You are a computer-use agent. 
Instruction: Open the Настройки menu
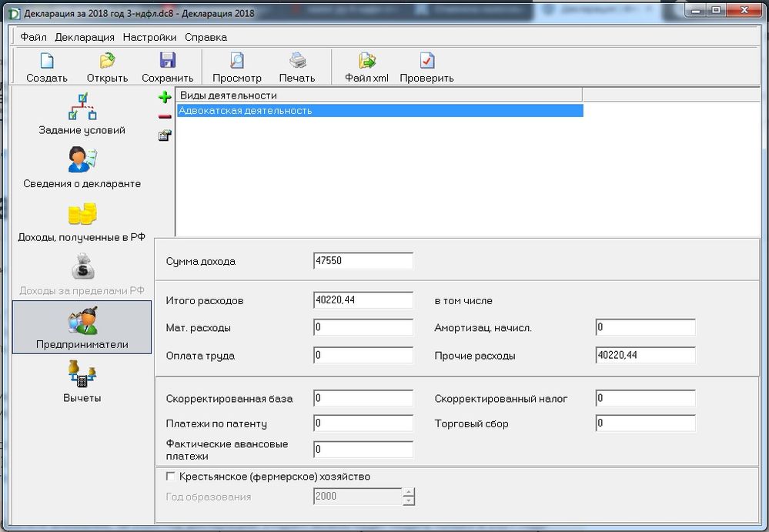pyautogui.click(x=149, y=37)
